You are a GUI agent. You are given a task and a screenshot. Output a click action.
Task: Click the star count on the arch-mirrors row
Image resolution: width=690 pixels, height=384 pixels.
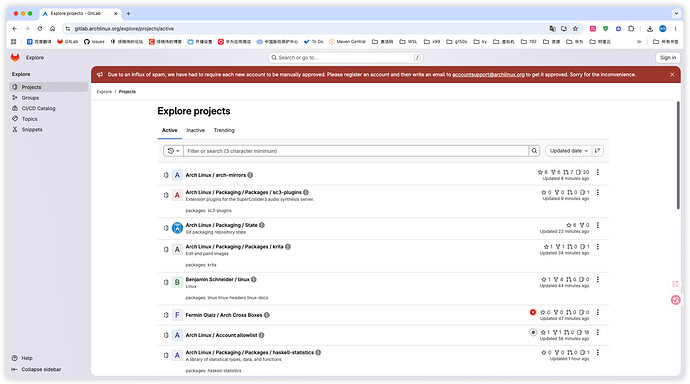543,172
